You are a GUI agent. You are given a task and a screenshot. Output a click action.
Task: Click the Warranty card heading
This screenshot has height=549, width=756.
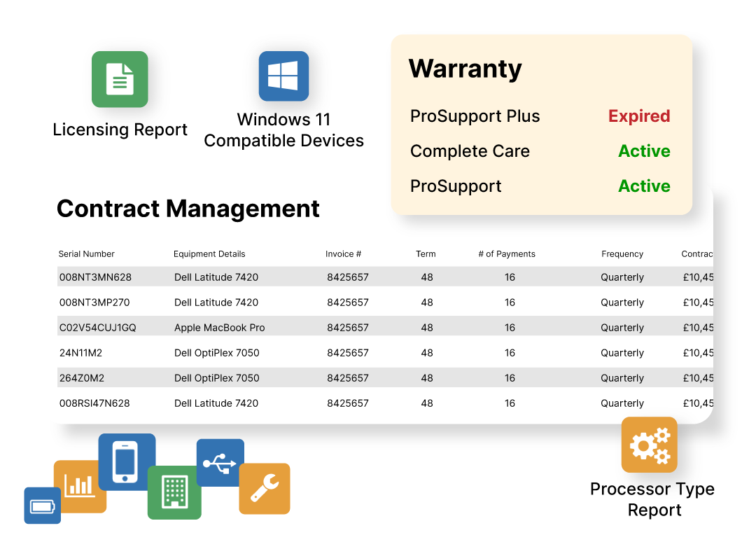coord(465,69)
